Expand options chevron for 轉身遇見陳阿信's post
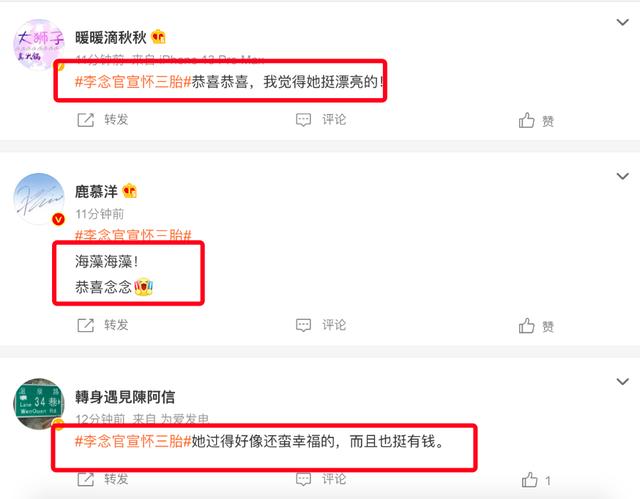The width and height of the screenshot is (640, 499). click(x=622, y=381)
